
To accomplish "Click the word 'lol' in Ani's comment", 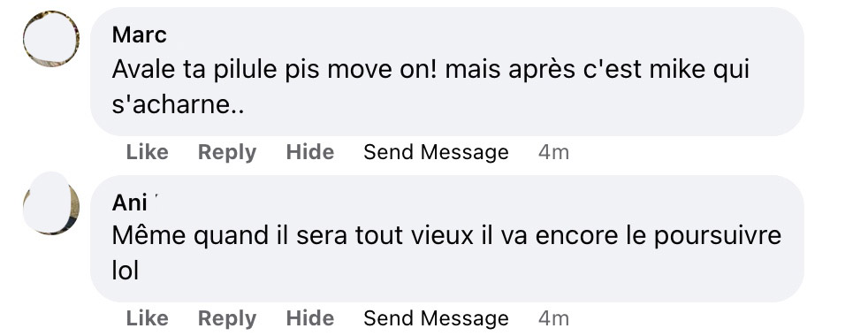I will pos(126,271).
